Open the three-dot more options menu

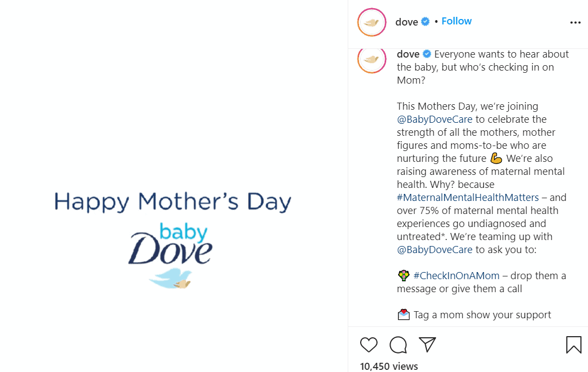coord(576,23)
